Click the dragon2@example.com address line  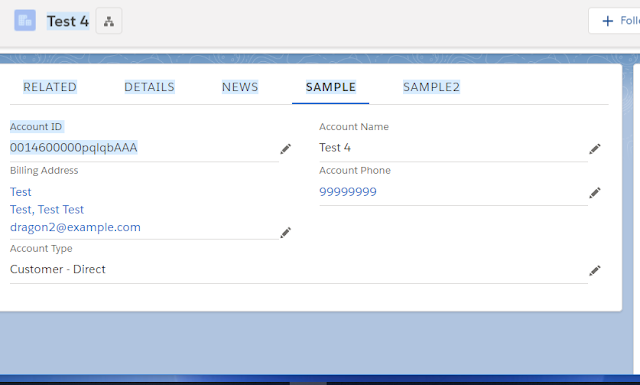tap(75, 227)
